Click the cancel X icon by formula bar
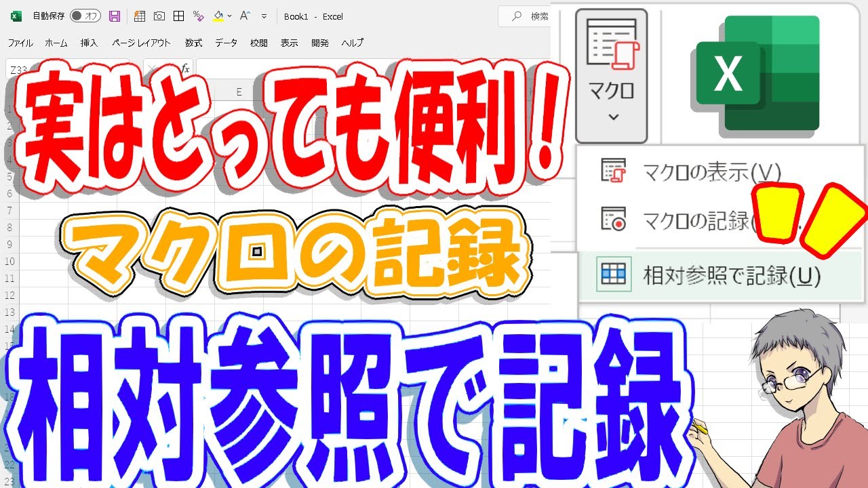 click(152, 68)
